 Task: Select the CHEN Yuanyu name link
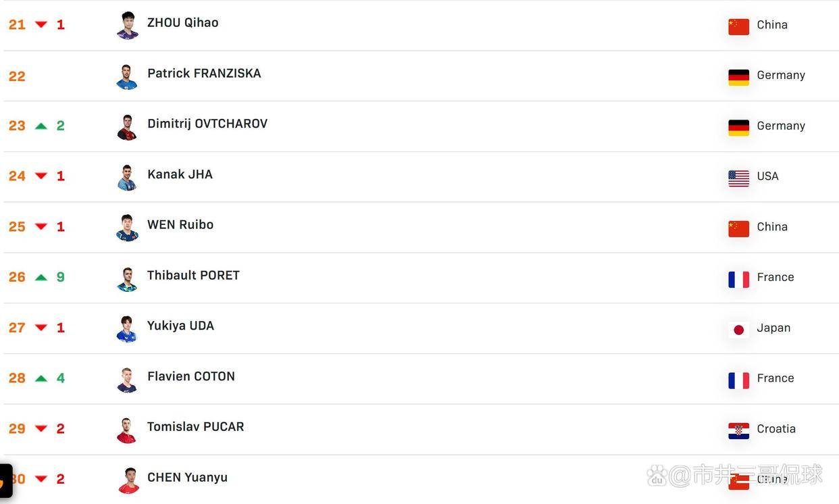point(187,478)
